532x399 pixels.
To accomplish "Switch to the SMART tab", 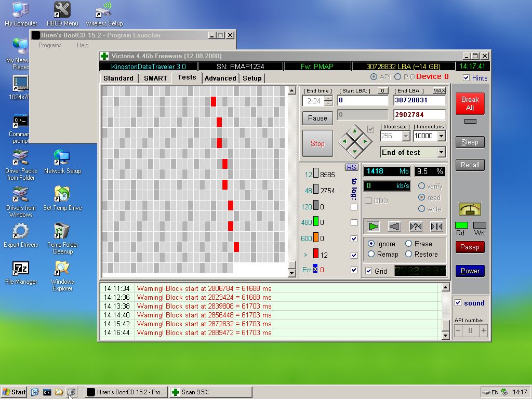I will [x=155, y=78].
